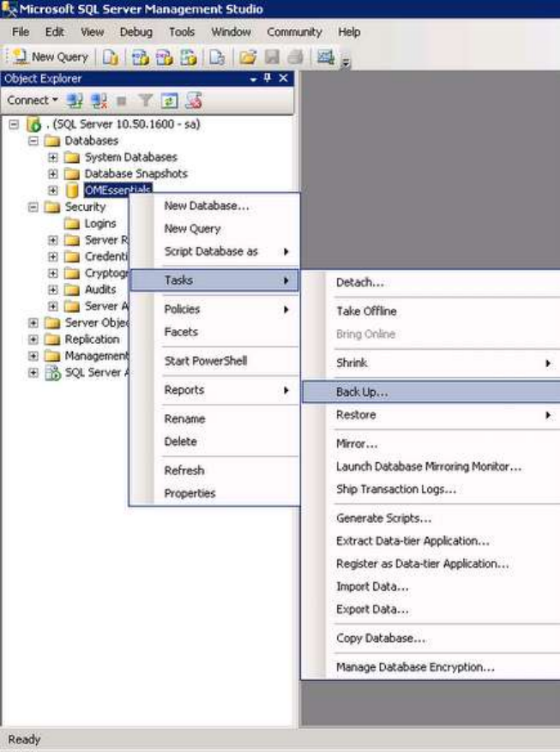Collapse the Databases folder
Viewport: 560px width, 752px height.
click(33, 141)
